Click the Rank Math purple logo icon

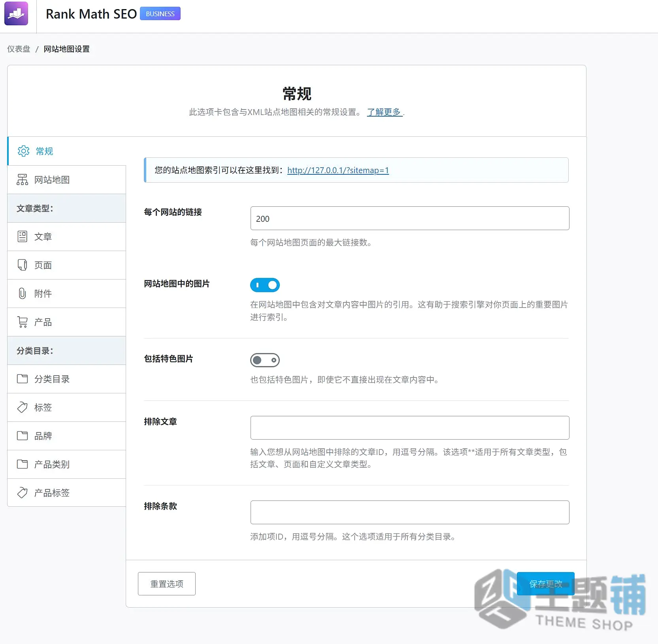point(16,13)
